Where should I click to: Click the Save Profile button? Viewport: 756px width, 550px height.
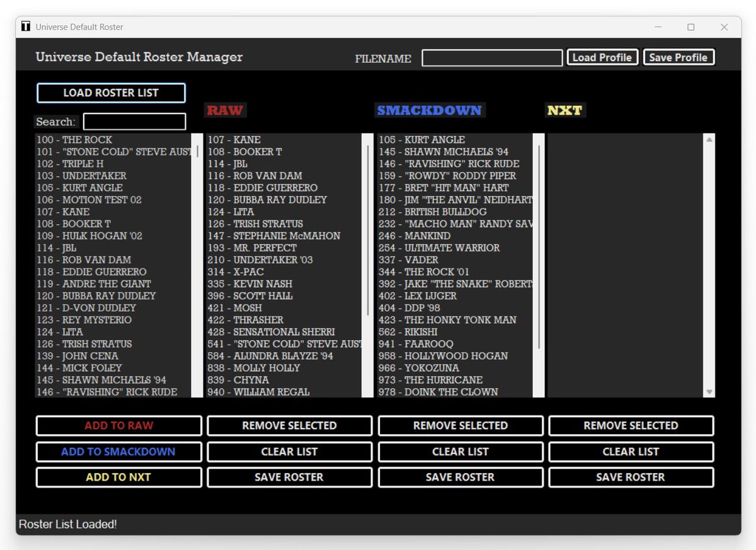[x=679, y=57]
